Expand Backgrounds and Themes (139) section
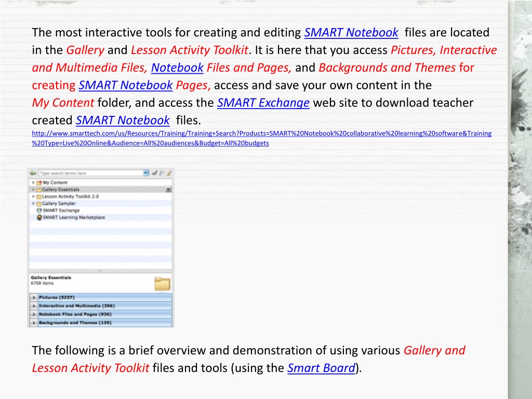The width and height of the screenshot is (532, 399). tap(34, 323)
